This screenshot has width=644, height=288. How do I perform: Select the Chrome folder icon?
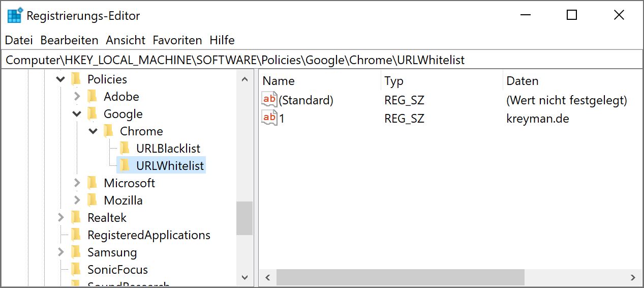(x=109, y=131)
